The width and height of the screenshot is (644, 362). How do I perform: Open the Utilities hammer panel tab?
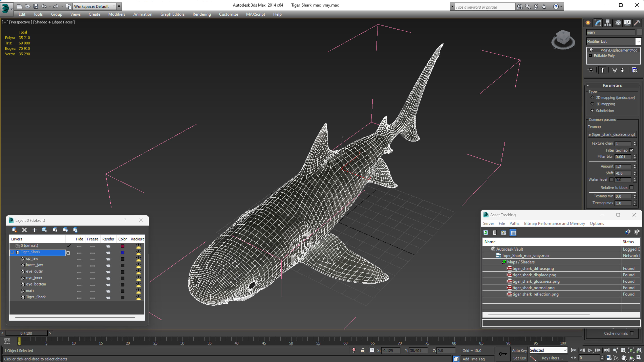point(637,23)
